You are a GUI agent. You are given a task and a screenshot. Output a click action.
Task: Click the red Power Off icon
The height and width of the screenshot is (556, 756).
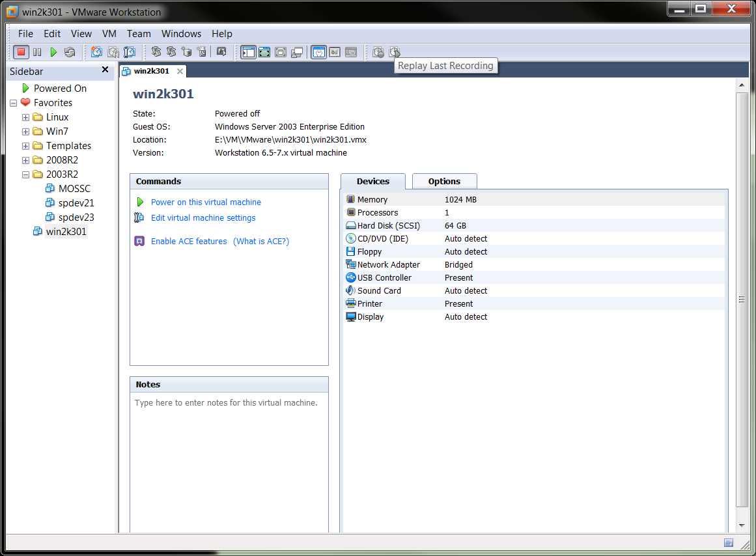pyautogui.click(x=21, y=52)
